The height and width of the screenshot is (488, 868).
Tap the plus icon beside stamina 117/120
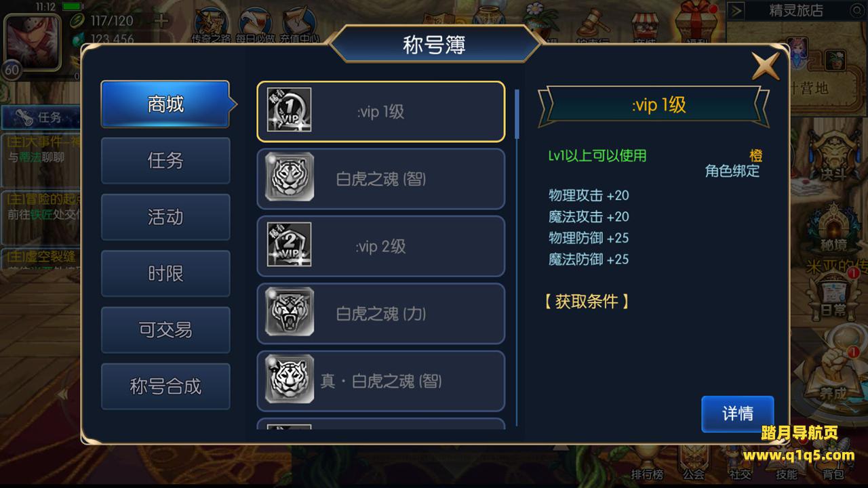(x=161, y=21)
